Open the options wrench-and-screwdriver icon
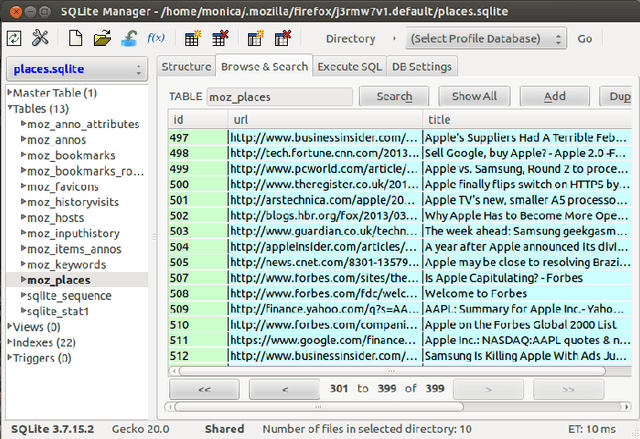Image resolution: width=640 pixels, height=439 pixels. 40,38
